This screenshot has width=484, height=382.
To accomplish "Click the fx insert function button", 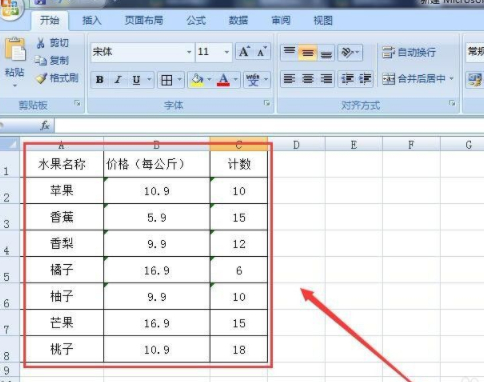I will click(x=45, y=126).
